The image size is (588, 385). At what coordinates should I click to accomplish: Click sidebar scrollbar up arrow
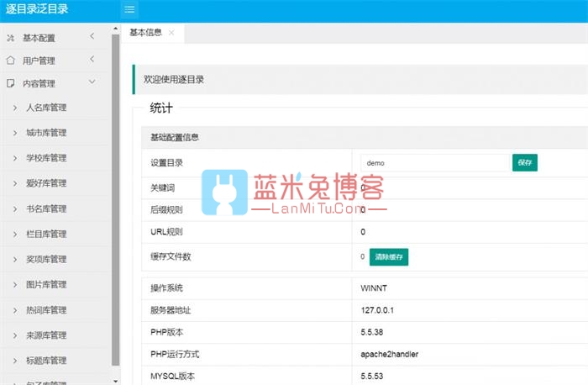(x=116, y=29)
